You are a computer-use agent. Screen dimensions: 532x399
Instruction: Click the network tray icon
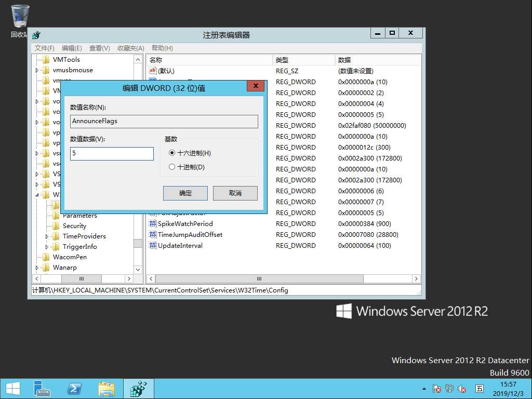[x=449, y=389]
